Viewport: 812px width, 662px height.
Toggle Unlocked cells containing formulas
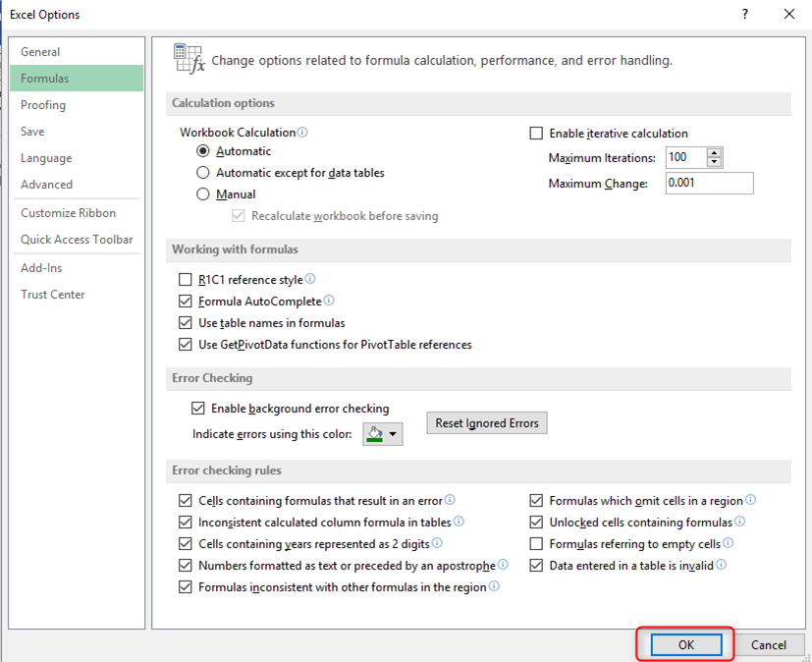pyautogui.click(x=536, y=523)
